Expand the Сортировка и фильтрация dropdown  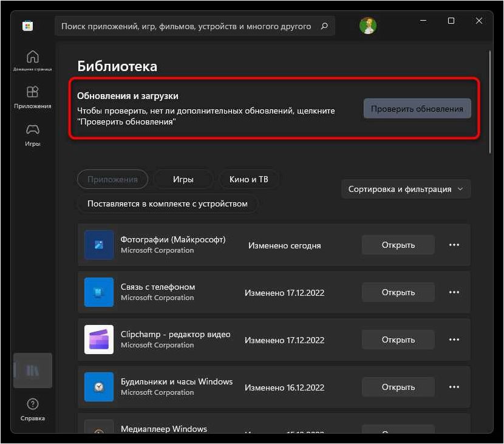[x=406, y=189]
